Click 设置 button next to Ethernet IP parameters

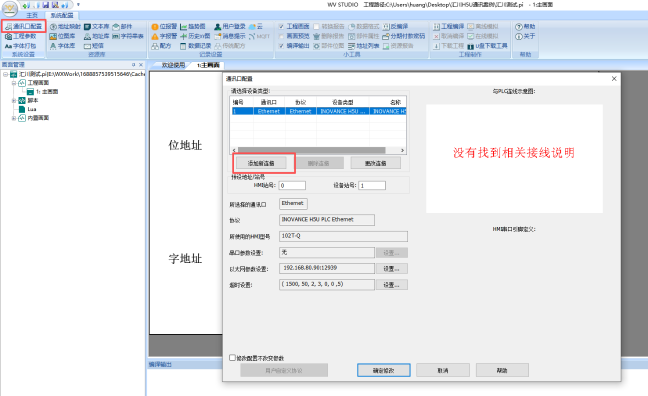click(391, 269)
